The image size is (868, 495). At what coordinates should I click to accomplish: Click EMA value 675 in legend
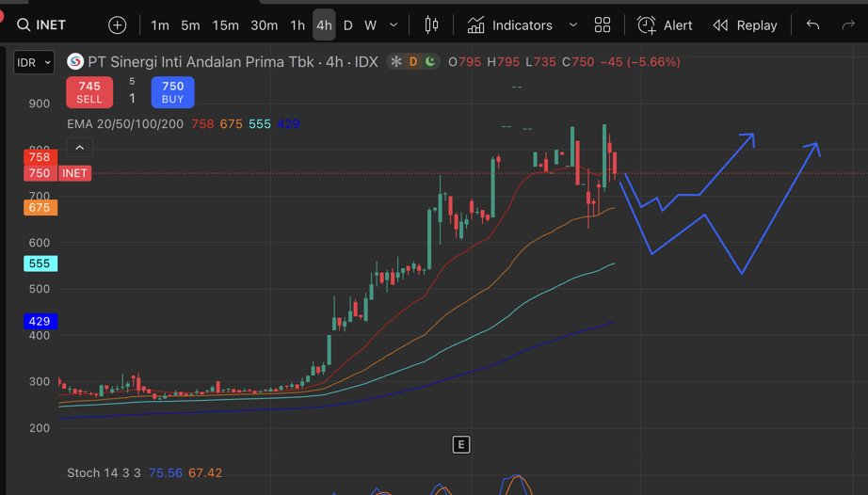click(x=231, y=124)
